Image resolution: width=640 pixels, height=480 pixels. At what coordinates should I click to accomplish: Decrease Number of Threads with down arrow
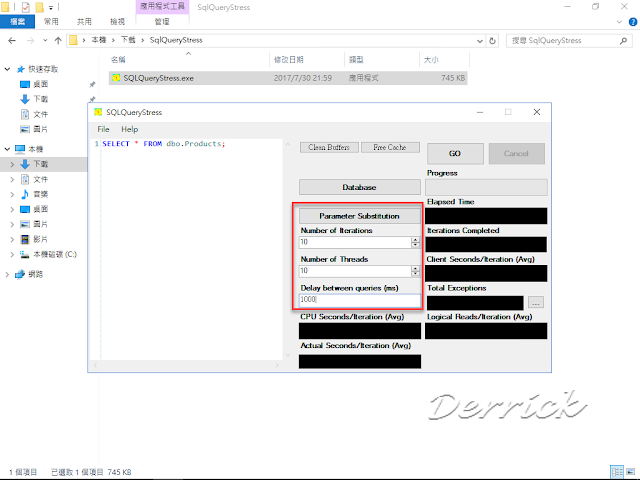(416, 273)
